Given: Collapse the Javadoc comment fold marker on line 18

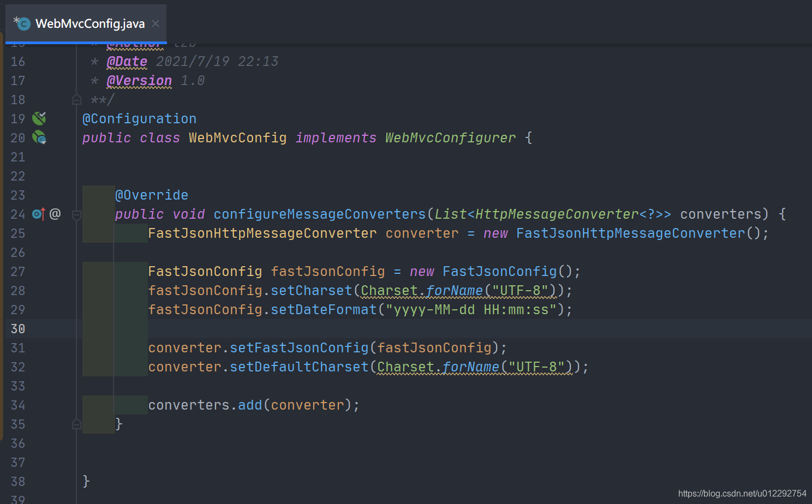Looking at the screenshot, I should click(77, 99).
